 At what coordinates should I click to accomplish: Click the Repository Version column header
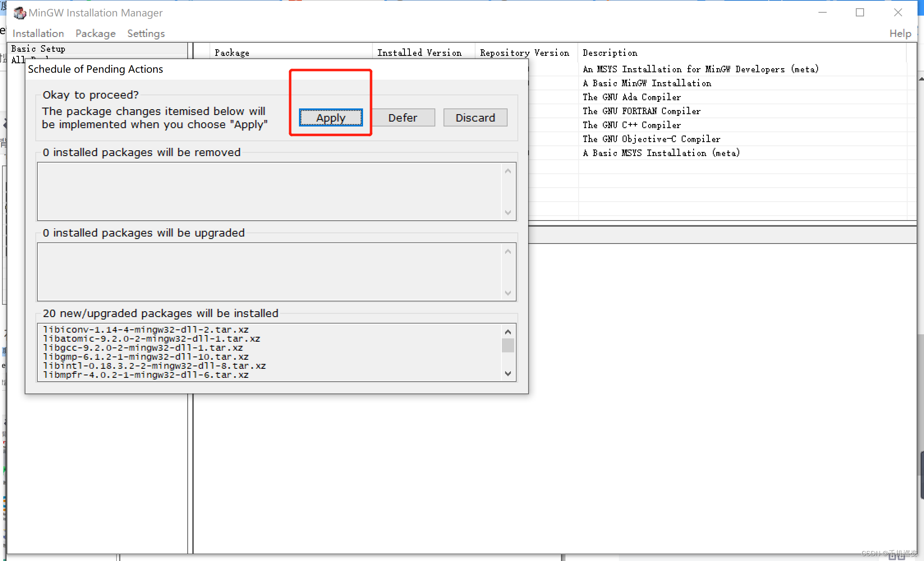pos(526,53)
